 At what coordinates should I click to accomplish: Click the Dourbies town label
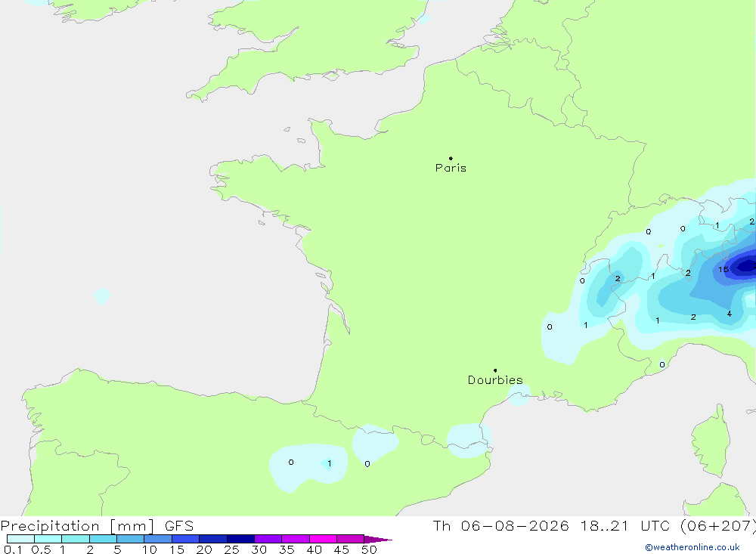tap(495, 380)
